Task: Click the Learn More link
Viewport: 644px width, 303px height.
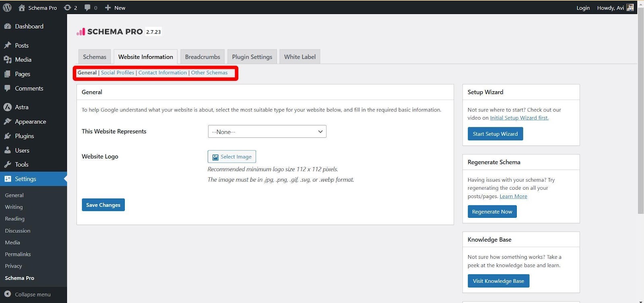Action: tap(513, 197)
